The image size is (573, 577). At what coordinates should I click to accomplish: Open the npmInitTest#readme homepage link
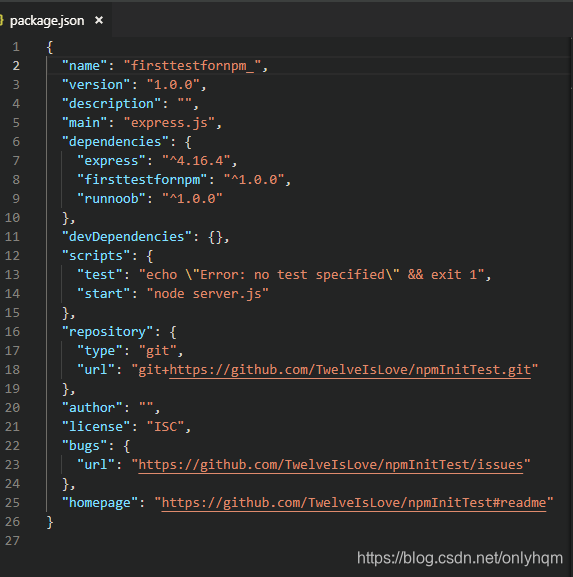(354, 503)
